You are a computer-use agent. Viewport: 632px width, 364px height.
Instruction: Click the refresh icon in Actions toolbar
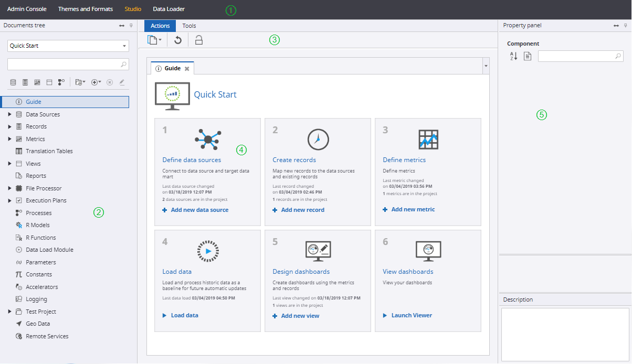pos(178,40)
